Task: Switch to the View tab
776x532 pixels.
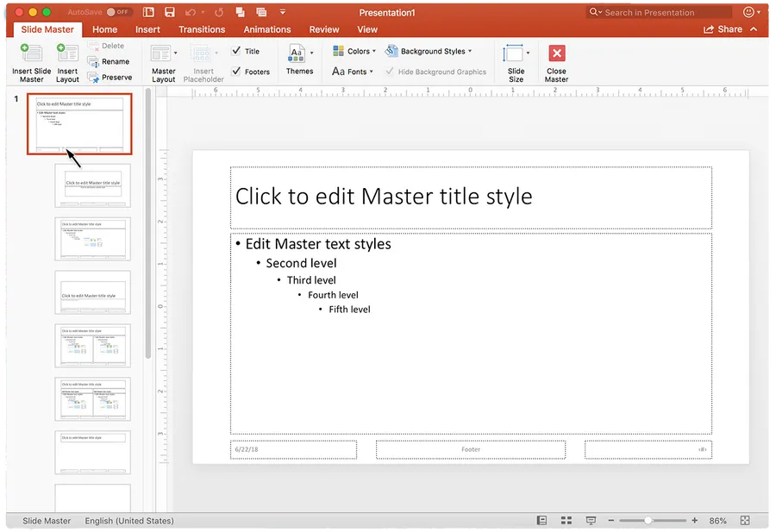Action: pos(367,29)
